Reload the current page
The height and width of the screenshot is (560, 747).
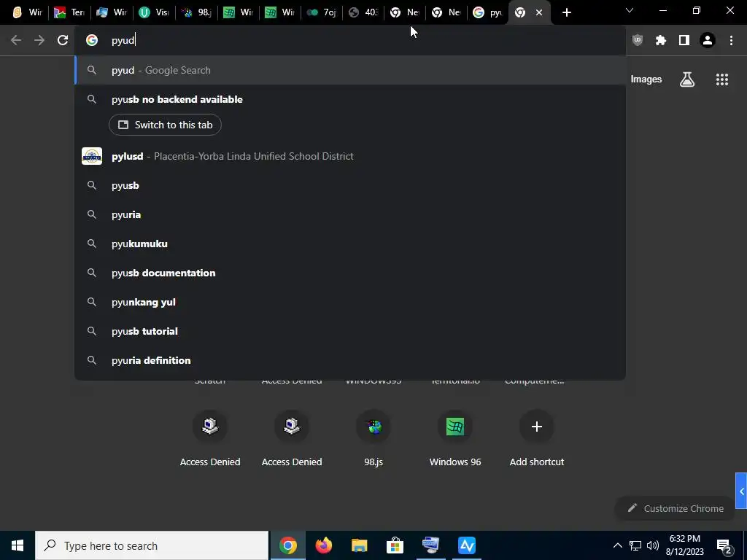point(63,41)
